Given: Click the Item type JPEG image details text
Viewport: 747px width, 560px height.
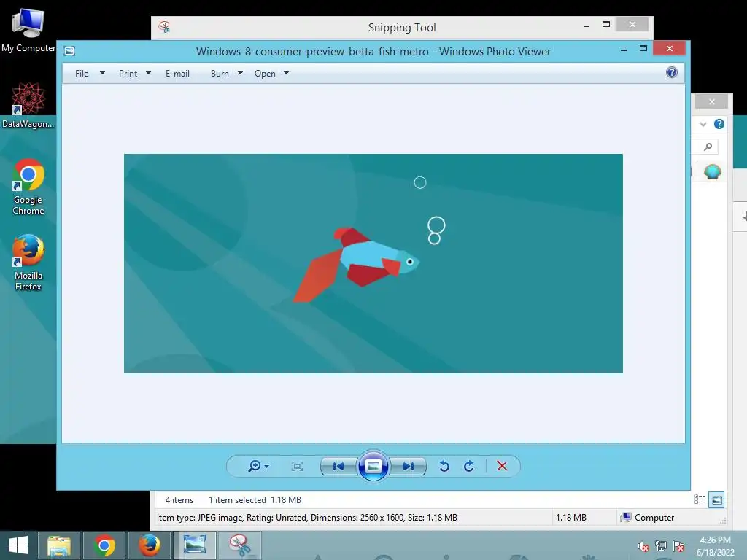Looking at the screenshot, I should pyautogui.click(x=307, y=518).
